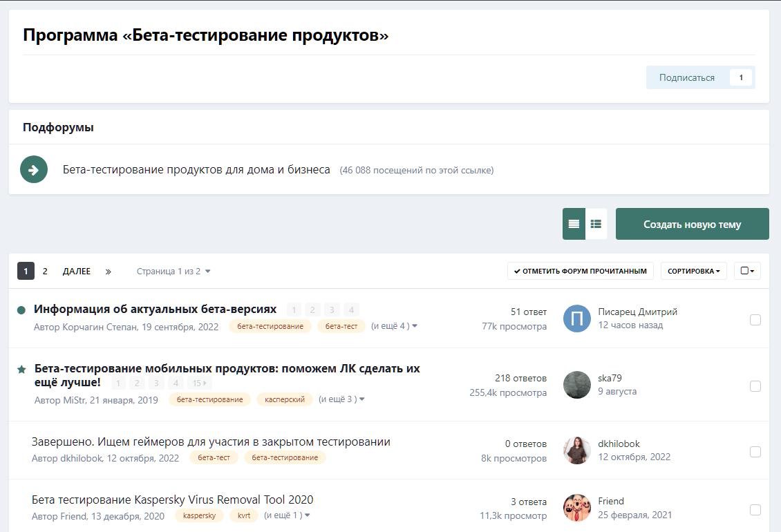781x532 pixels.
Task: Switch to expanded list view icon
Action: pos(596,224)
